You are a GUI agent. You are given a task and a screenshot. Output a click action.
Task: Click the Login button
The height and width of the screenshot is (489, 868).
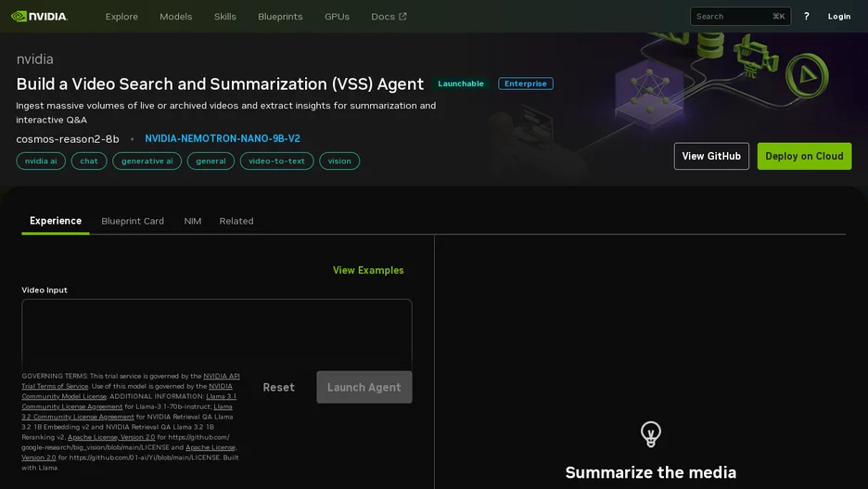(x=838, y=16)
